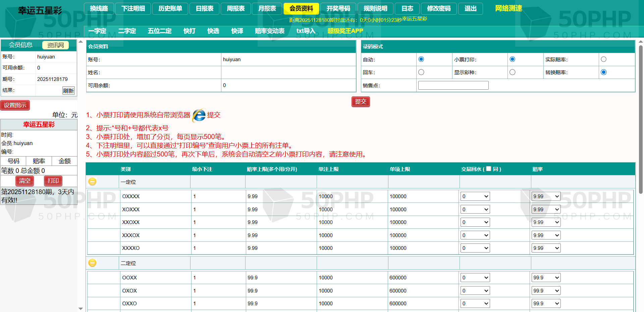Click the red 提交 submit button
The height and width of the screenshot is (312, 644).
[360, 101]
